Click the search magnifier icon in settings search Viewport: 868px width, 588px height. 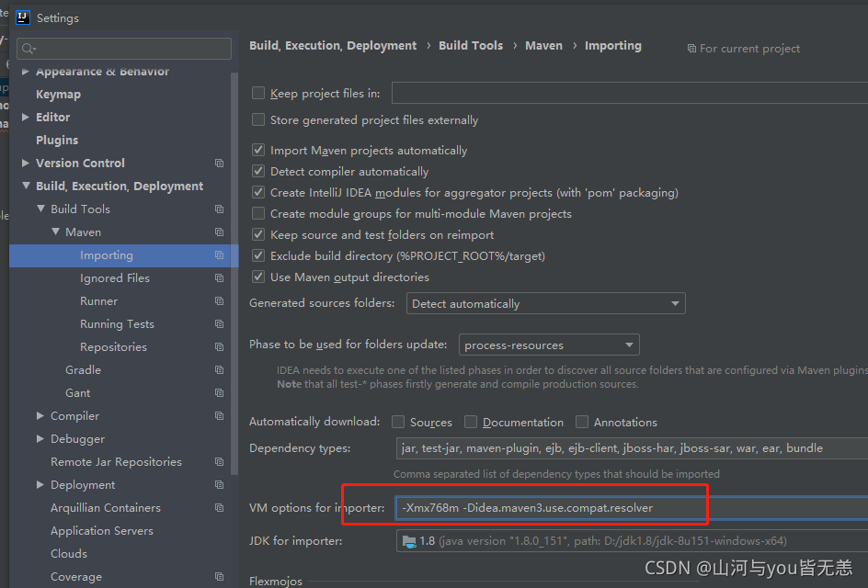(x=29, y=50)
